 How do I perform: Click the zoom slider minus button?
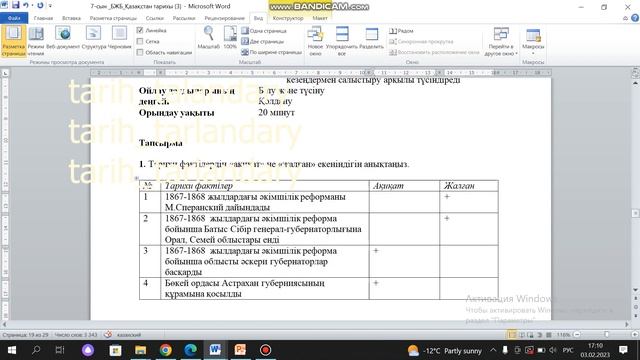pos(577,335)
